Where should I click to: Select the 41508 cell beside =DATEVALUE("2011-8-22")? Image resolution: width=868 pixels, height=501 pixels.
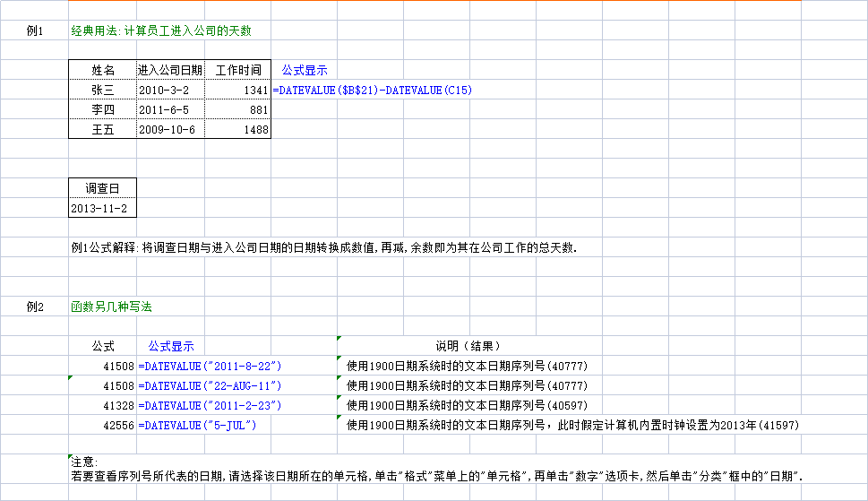(102, 366)
